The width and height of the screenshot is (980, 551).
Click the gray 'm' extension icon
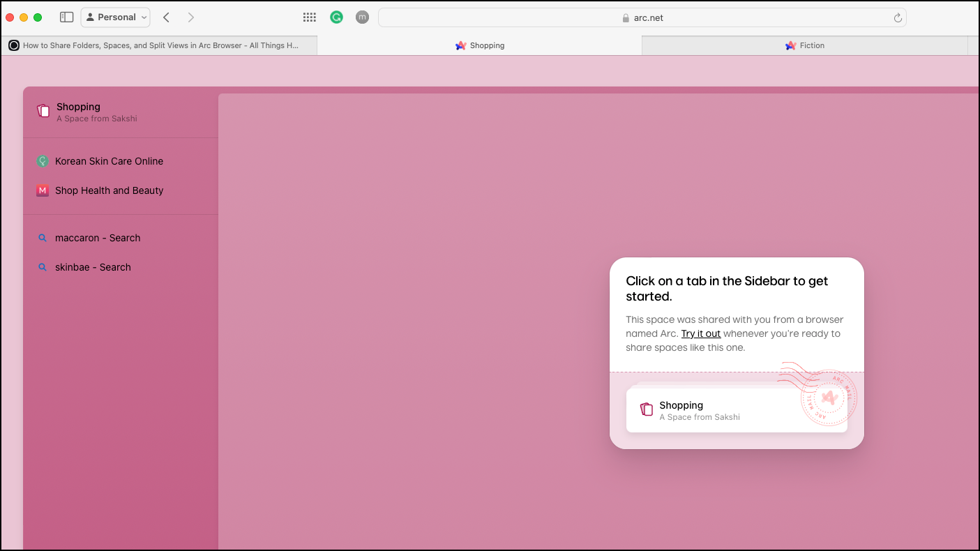(x=362, y=17)
